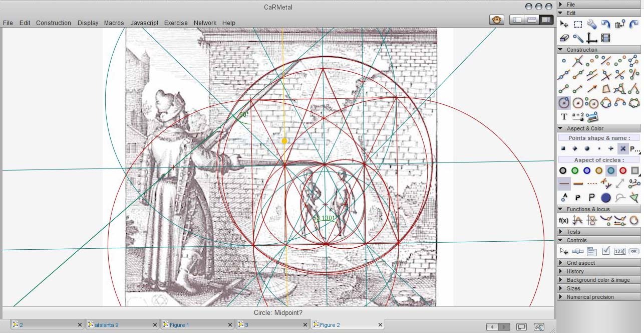
Task: Select the circle by center tool
Action: pyautogui.click(x=564, y=103)
